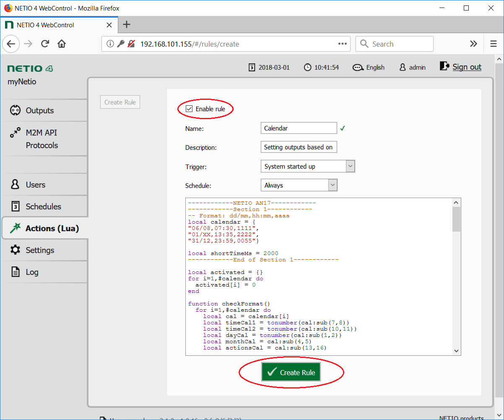The width and height of the screenshot is (504, 420).
Task: Click the English language speech-bubble icon
Action: coord(357,67)
